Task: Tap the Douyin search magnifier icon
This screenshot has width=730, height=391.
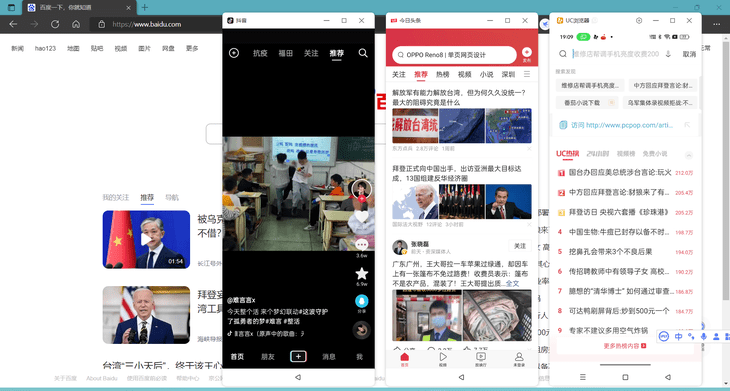Action: click(363, 53)
